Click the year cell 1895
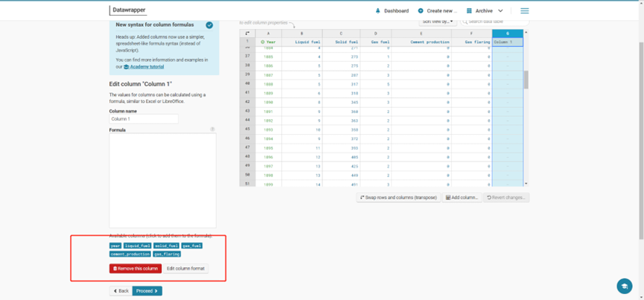The image size is (644, 300). click(x=268, y=147)
